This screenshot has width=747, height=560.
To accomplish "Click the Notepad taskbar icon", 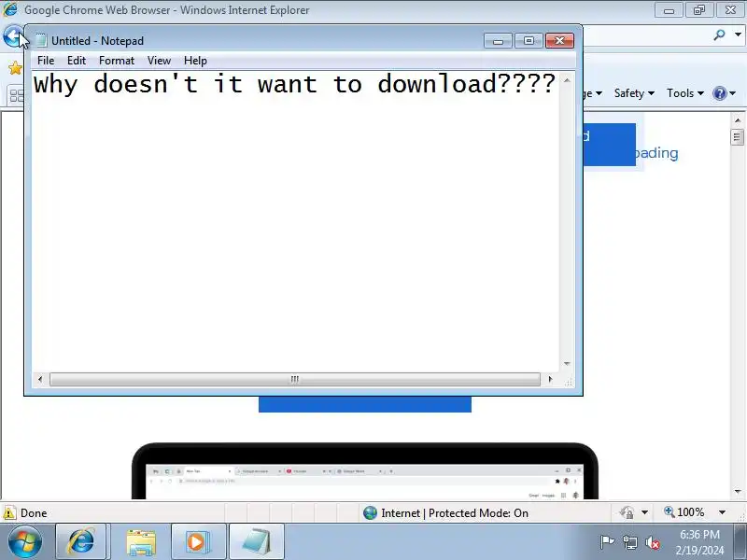I will (x=257, y=541).
